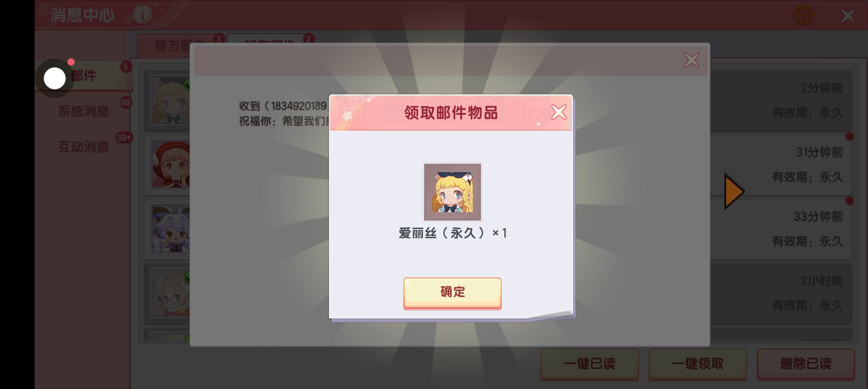
Task: Open the orange settings gear icon
Action: (x=803, y=15)
